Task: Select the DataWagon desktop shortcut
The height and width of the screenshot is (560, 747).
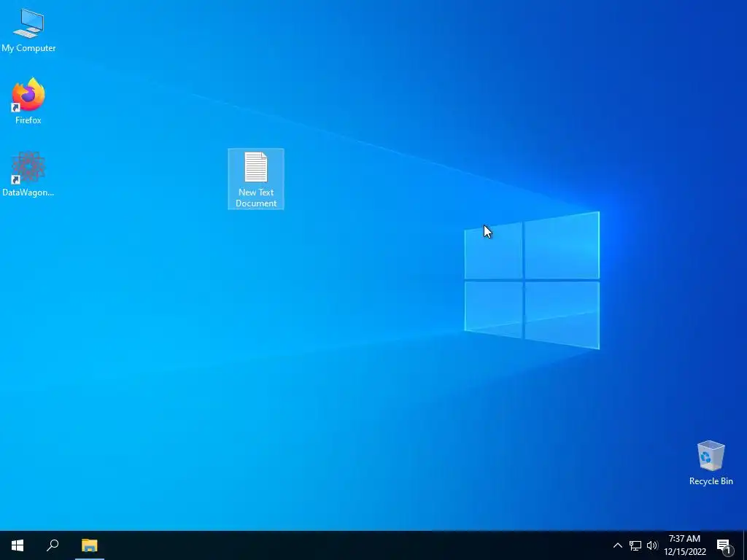Action: (28, 174)
